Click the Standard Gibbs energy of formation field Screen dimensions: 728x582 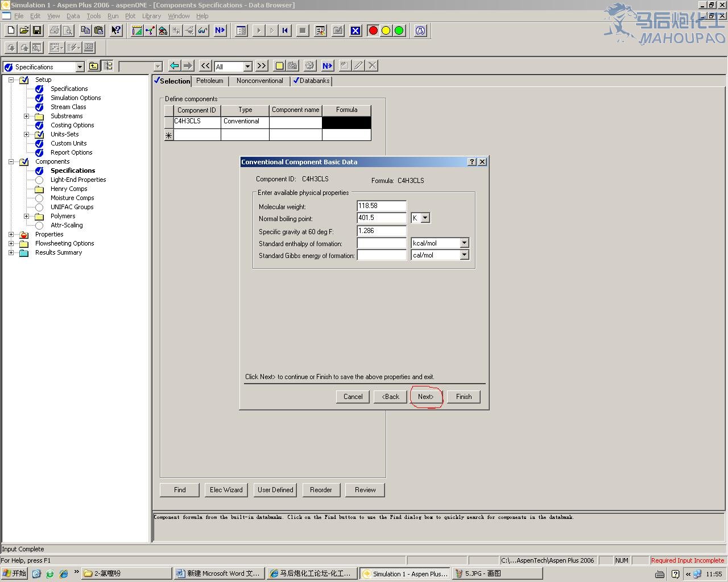(381, 255)
